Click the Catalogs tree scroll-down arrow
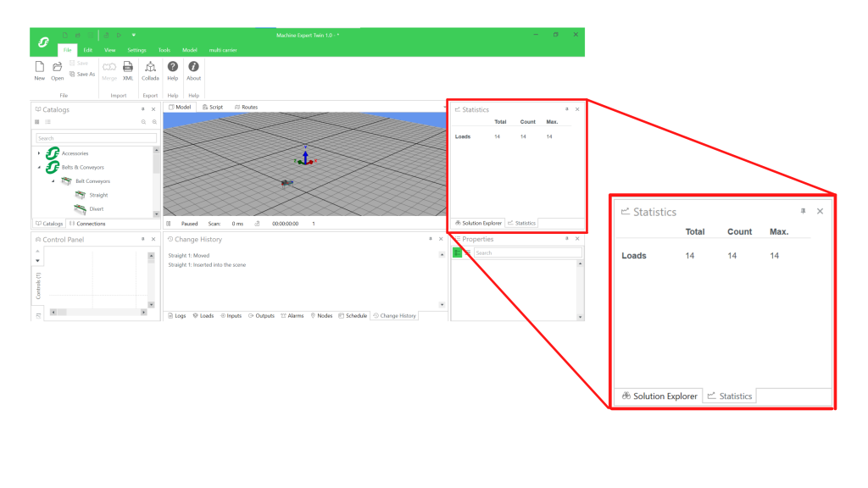This screenshot has height=488, width=868. click(156, 214)
